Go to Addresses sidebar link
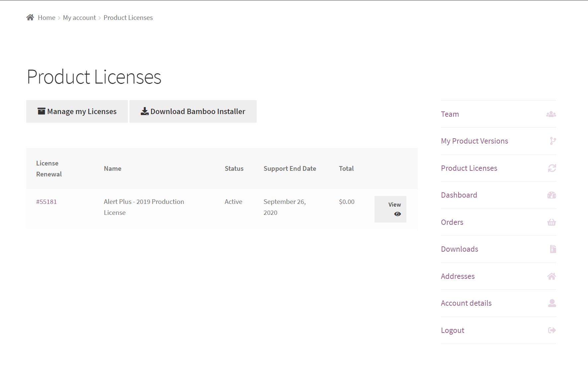 (x=458, y=276)
